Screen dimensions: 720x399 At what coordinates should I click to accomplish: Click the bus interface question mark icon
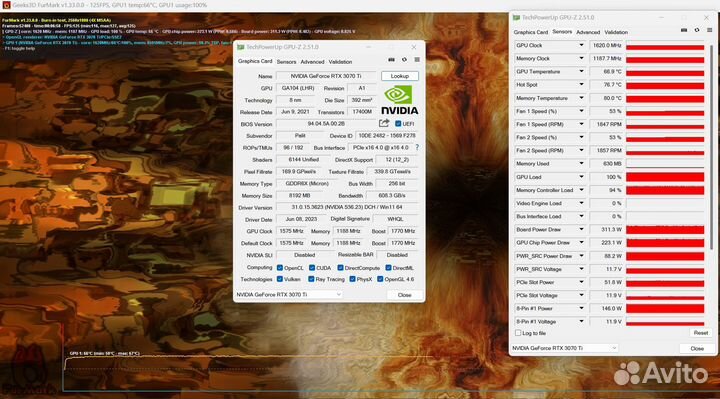(417, 147)
